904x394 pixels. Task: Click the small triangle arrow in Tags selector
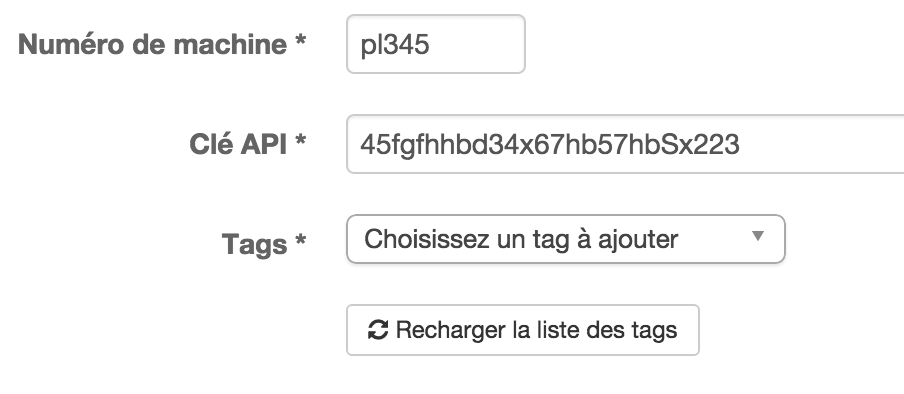[758, 236]
